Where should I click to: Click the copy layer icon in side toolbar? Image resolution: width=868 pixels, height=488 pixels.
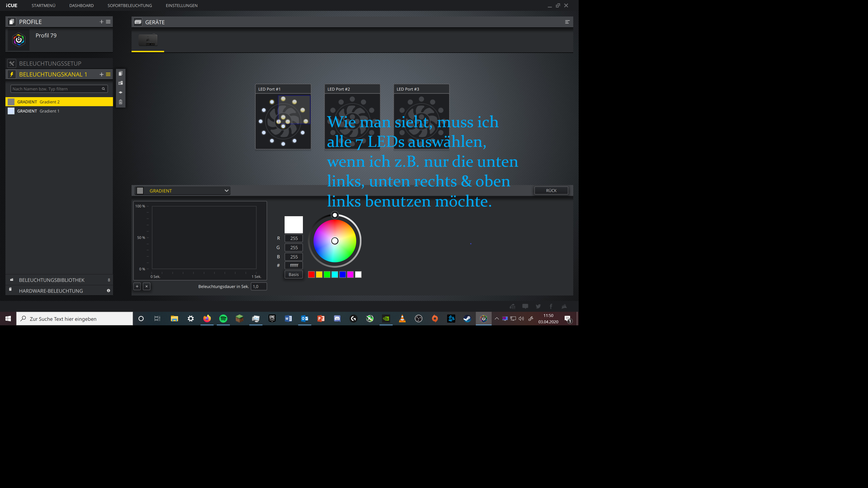120,74
